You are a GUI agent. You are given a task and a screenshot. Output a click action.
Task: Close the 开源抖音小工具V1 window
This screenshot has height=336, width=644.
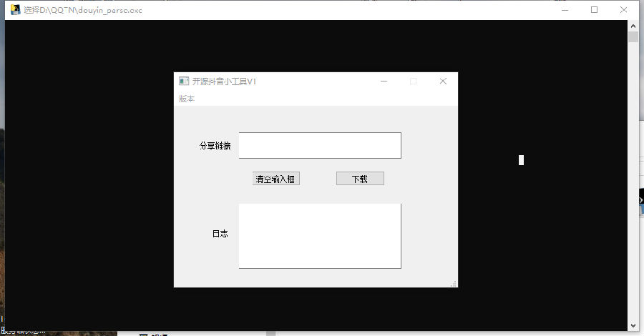[x=443, y=81]
